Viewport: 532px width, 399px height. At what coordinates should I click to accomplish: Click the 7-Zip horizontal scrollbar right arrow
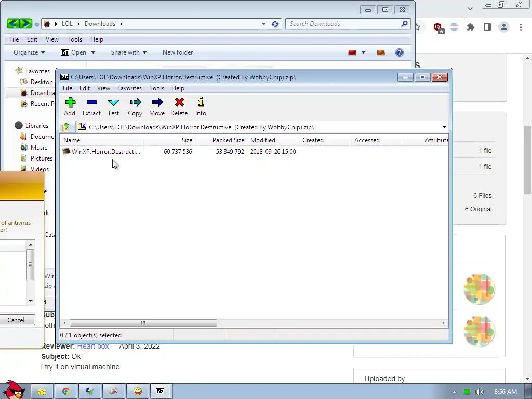click(x=444, y=323)
